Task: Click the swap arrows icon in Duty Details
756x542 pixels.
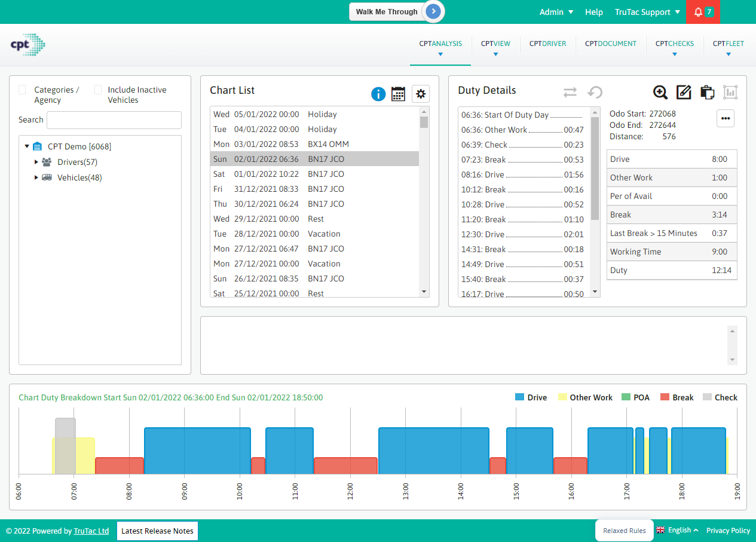Action: point(570,92)
